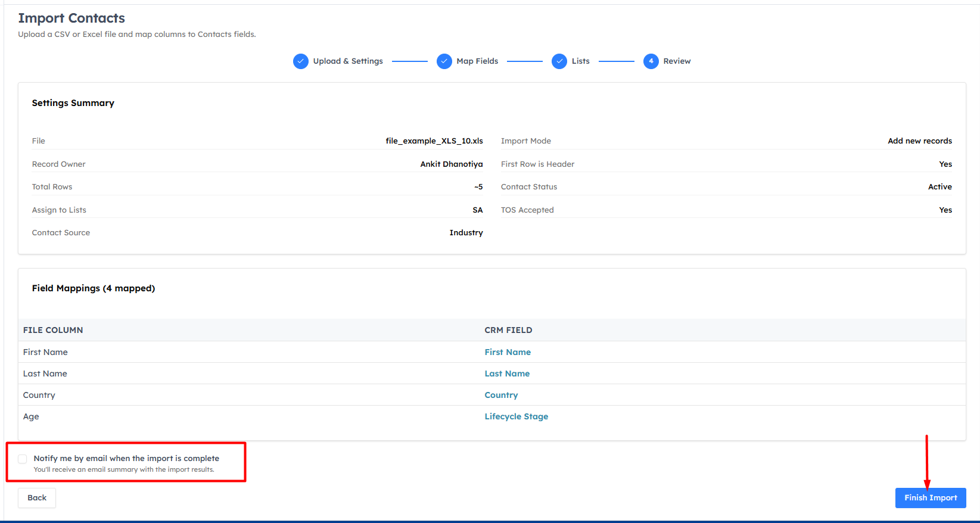This screenshot has height=523, width=980.
Task: Click the Review step number 4 icon
Action: tap(651, 61)
